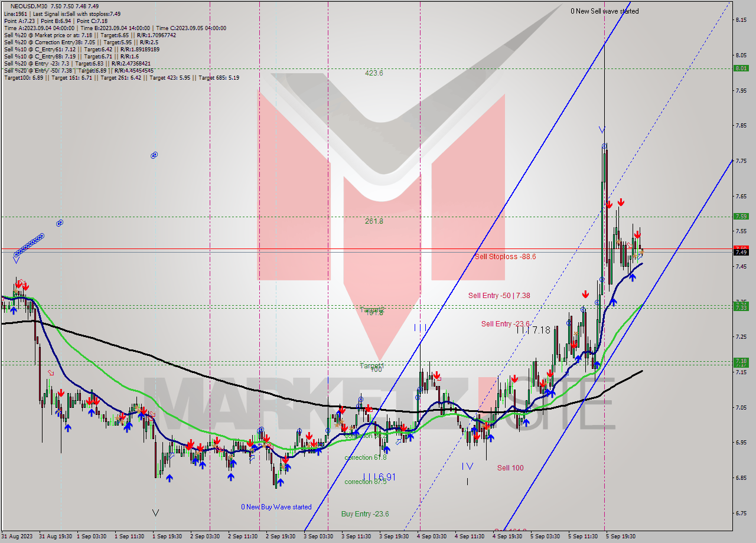Click the '5 Sep 11:30' time axis label
The height and width of the screenshot is (543, 756).
click(583, 537)
